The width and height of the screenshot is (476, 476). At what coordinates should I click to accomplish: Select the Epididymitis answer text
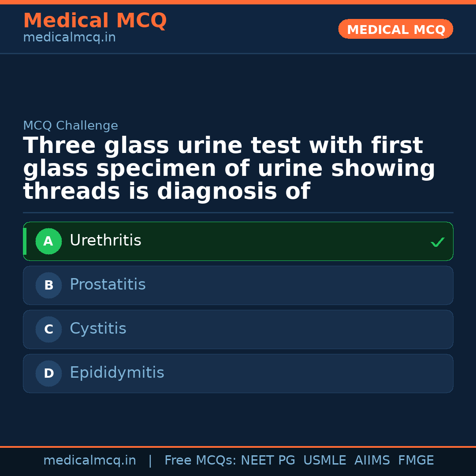(117, 373)
